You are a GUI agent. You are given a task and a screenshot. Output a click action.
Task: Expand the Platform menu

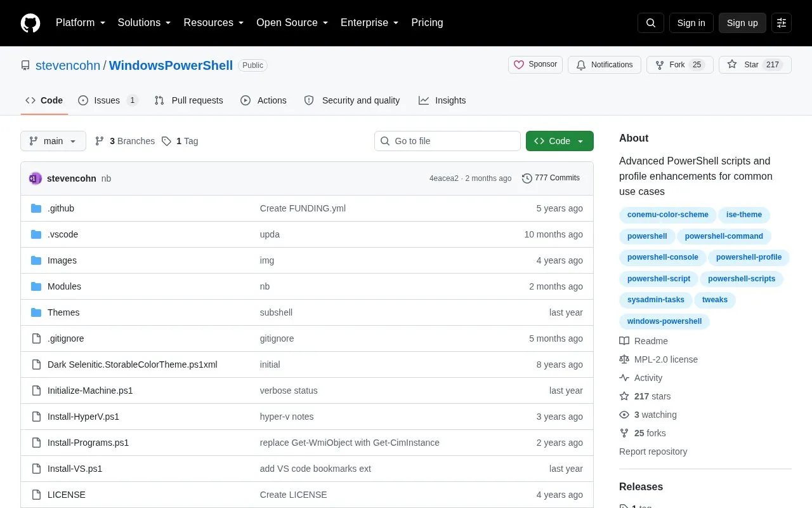coord(81,23)
